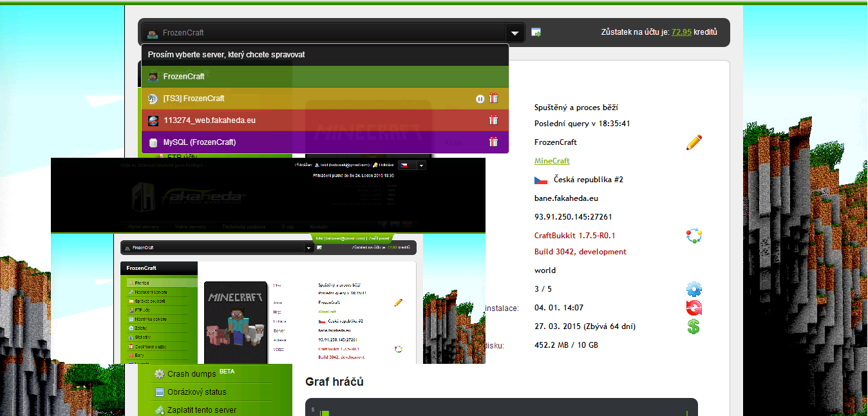Click the pencil icon to edit server alias

click(x=693, y=142)
